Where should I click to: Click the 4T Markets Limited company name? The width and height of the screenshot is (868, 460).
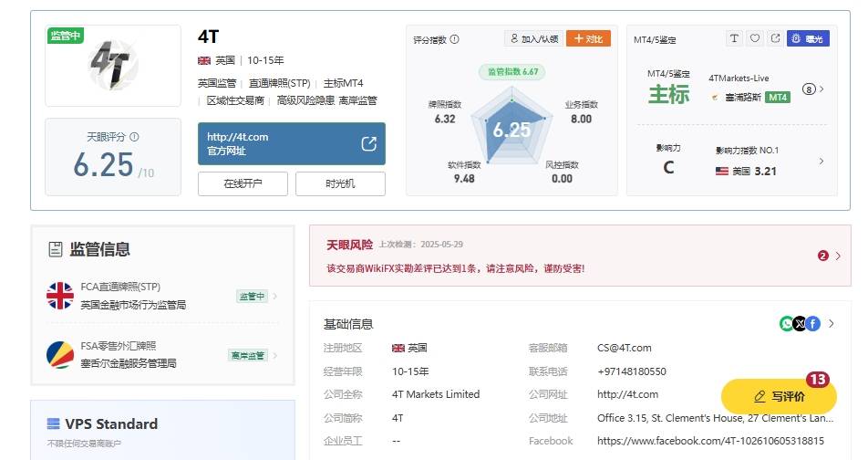tap(436, 394)
